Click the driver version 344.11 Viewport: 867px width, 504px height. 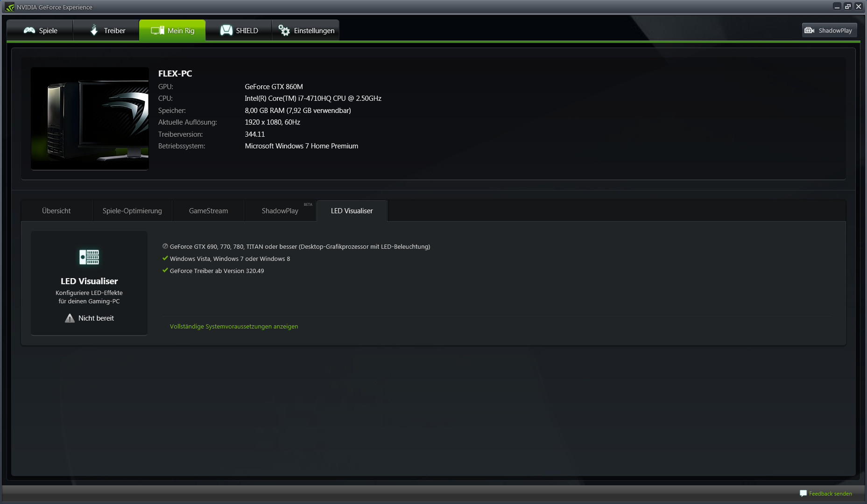255,134
